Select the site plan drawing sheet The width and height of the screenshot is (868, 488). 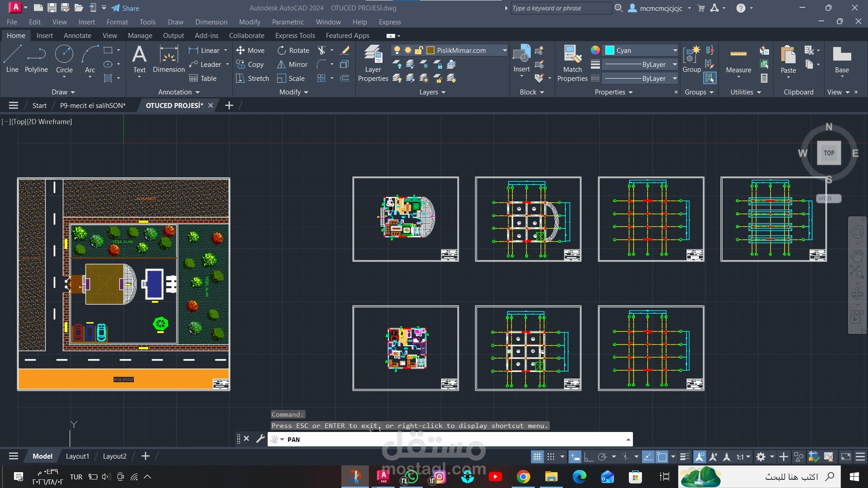click(x=123, y=284)
